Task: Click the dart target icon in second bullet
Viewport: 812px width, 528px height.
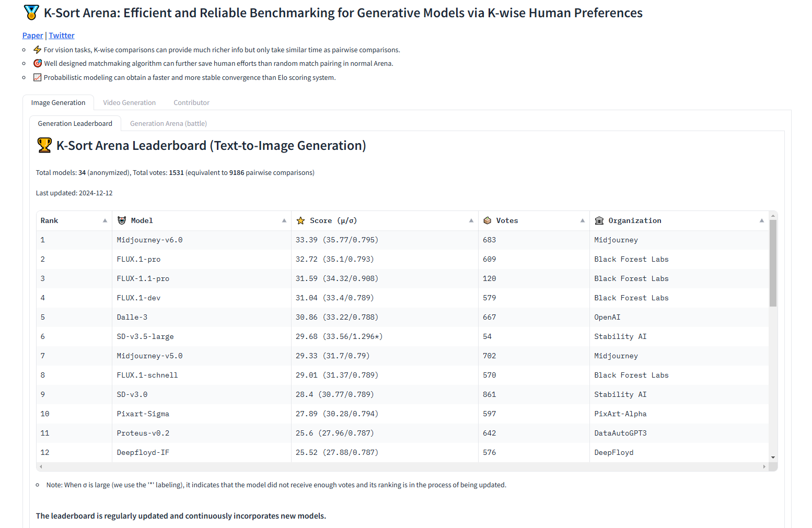Action: pyautogui.click(x=37, y=63)
